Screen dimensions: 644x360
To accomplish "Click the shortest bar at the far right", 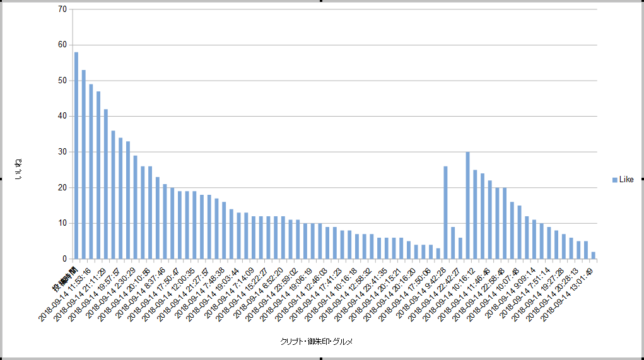I will click(x=593, y=255).
